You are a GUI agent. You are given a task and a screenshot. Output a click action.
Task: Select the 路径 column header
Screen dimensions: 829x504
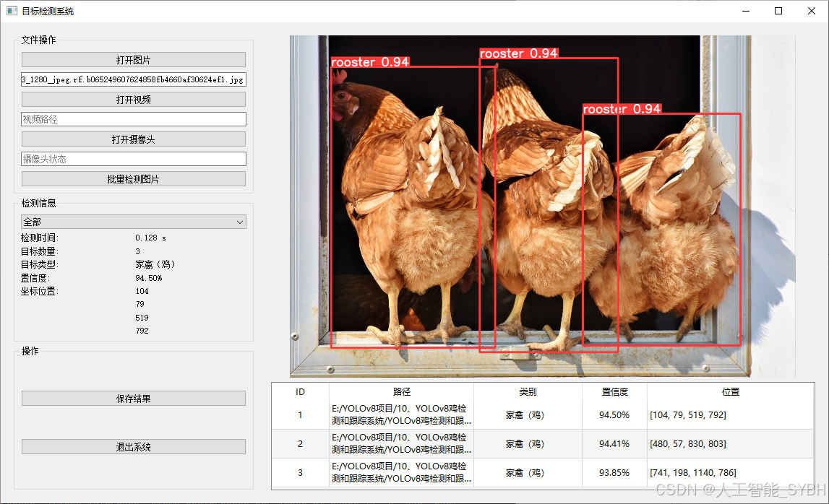pyautogui.click(x=401, y=391)
